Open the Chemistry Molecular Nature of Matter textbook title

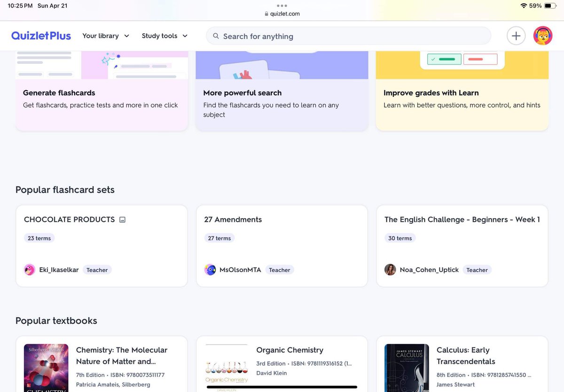pyautogui.click(x=122, y=356)
